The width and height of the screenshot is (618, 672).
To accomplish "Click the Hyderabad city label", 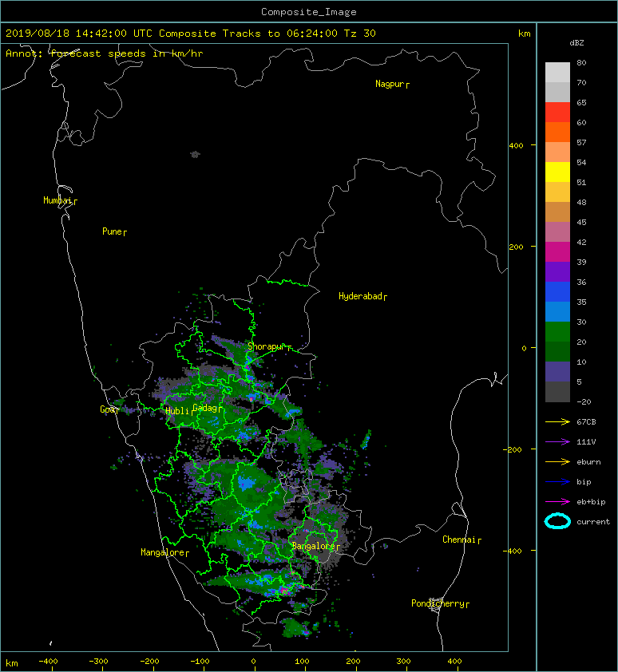I will (360, 296).
